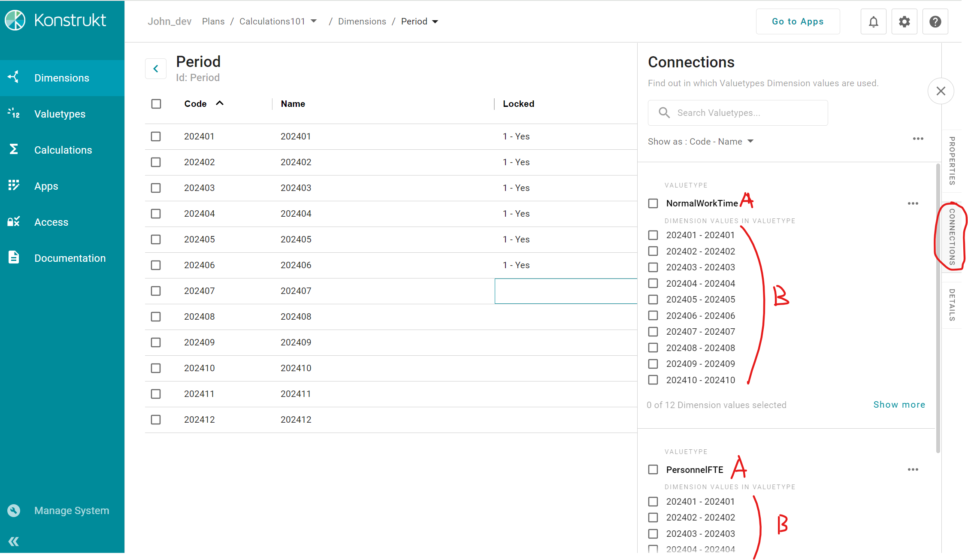Open Valuetypes in the sidebar
This screenshot has height=560, width=968.
[60, 114]
